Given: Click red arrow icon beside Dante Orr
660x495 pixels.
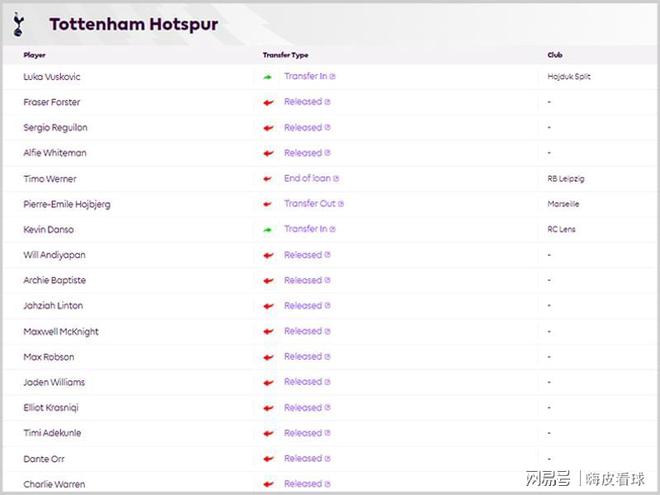Looking at the screenshot, I should point(267,459).
